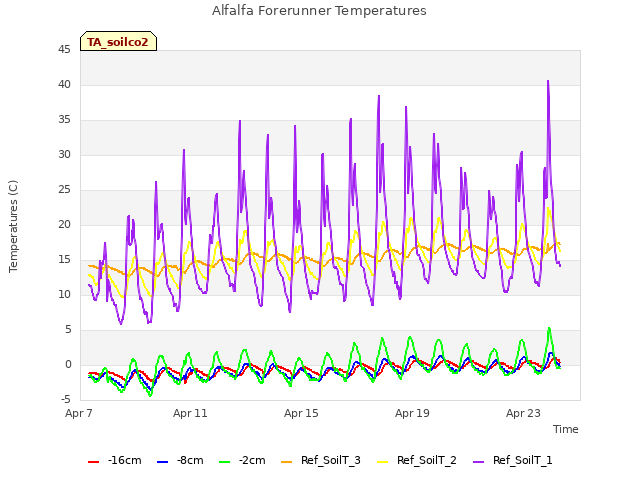Image resolution: width=640 pixels, height=480 pixels.
Task: Click the 5 y-axis tick label
Action: tap(68, 329)
